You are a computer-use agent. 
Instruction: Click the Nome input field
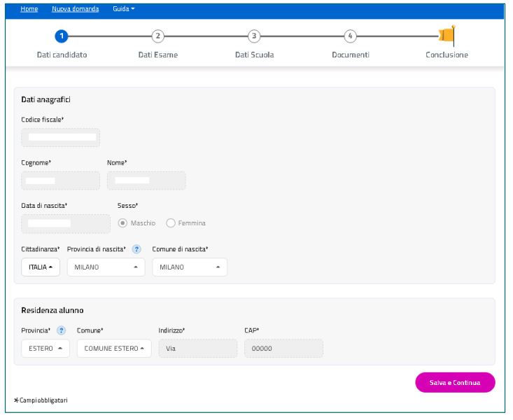[x=146, y=181]
